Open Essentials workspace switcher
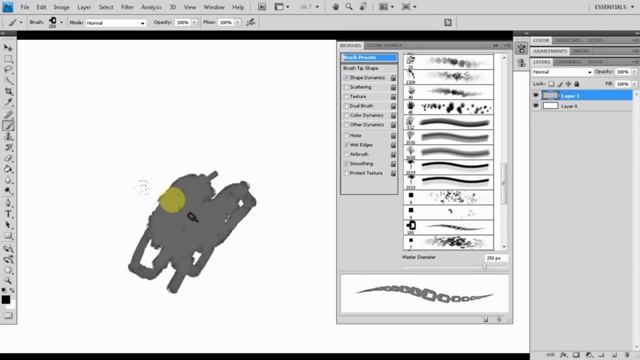 click(614, 7)
